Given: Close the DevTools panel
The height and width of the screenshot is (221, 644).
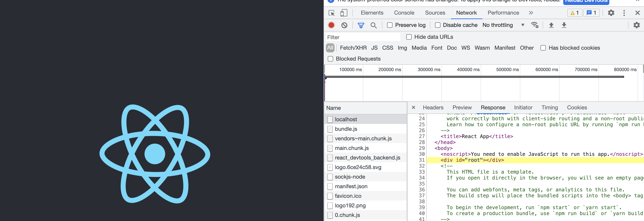Looking at the screenshot, I should [x=637, y=13].
